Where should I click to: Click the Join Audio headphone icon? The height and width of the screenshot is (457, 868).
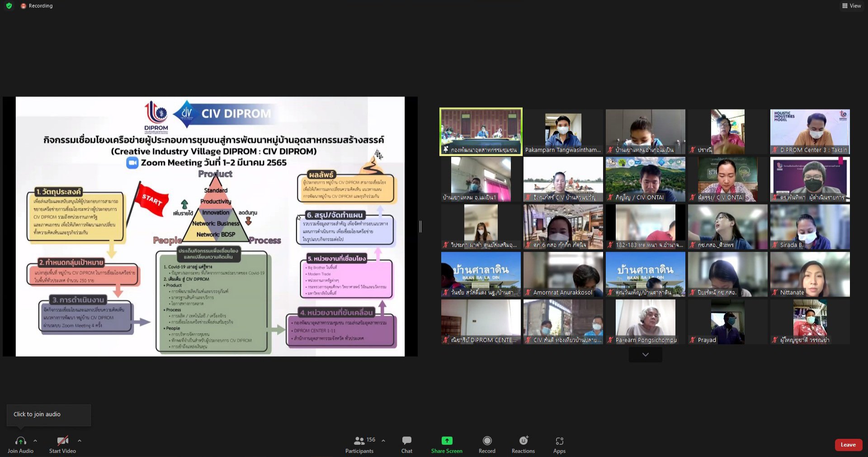pyautogui.click(x=20, y=441)
